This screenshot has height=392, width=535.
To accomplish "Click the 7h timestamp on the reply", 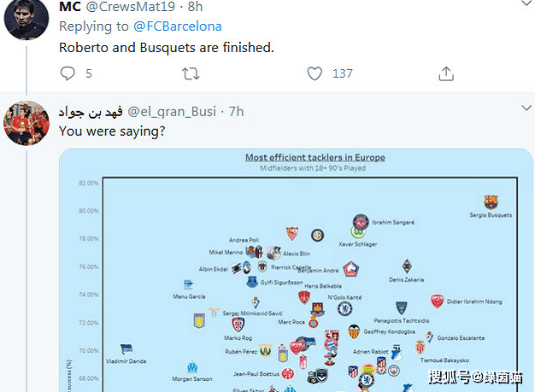I will [x=236, y=111].
